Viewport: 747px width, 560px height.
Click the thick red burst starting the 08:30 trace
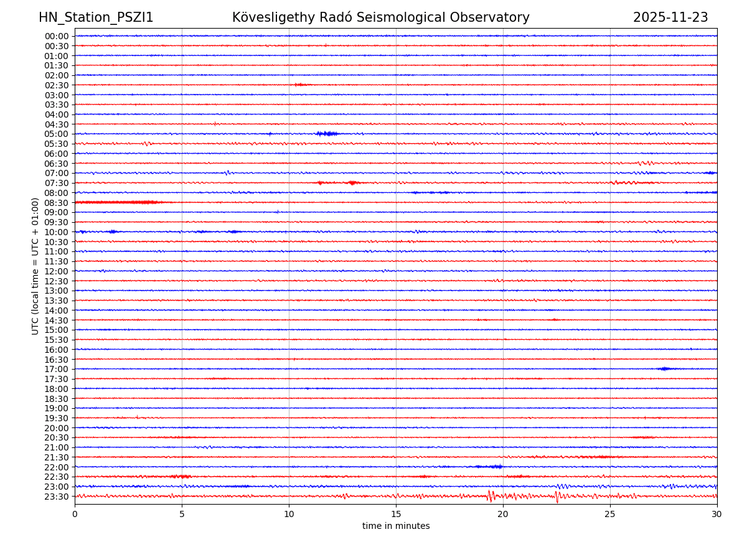(118, 202)
